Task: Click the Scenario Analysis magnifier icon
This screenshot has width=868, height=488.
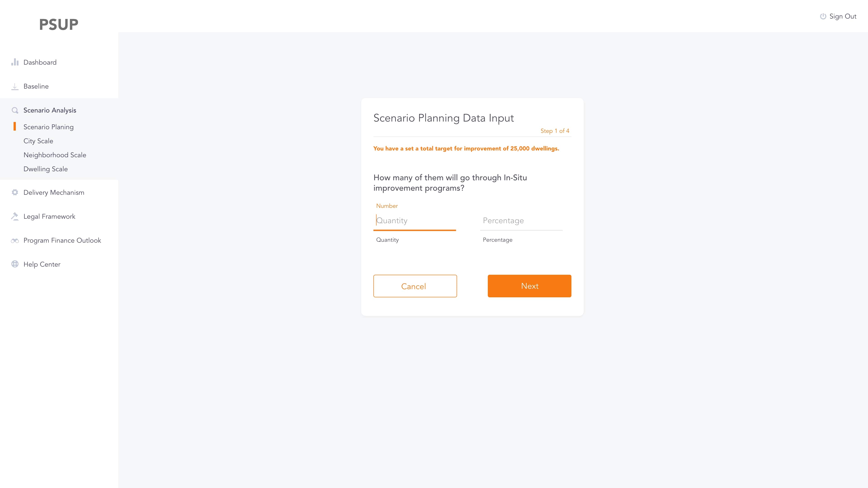Action: click(15, 110)
